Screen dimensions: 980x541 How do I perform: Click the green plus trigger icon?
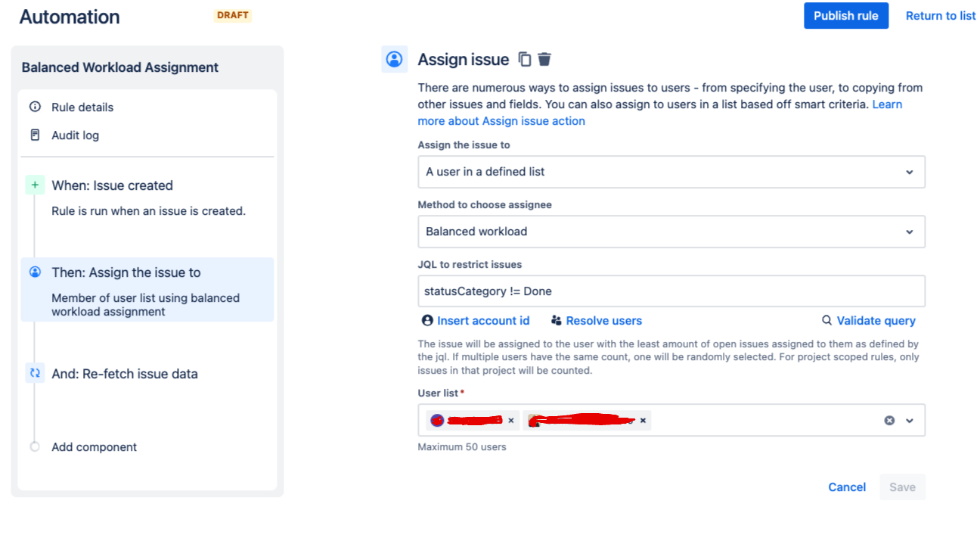pyautogui.click(x=35, y=185)
